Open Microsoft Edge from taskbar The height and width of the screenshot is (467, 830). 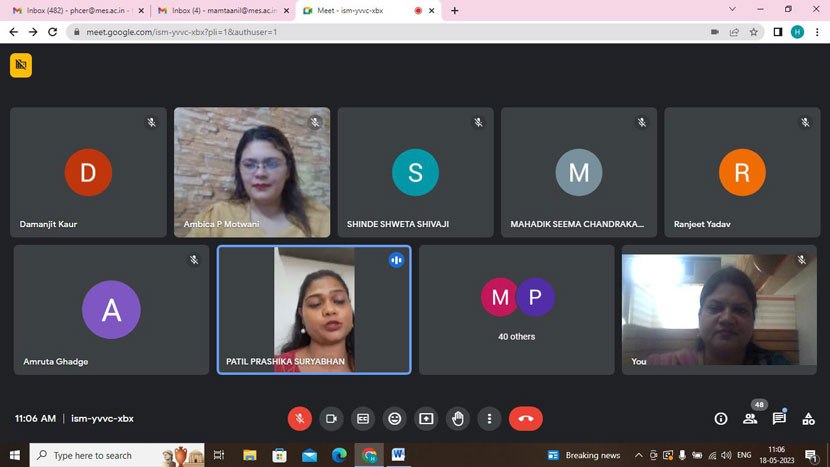pos(339,455)
